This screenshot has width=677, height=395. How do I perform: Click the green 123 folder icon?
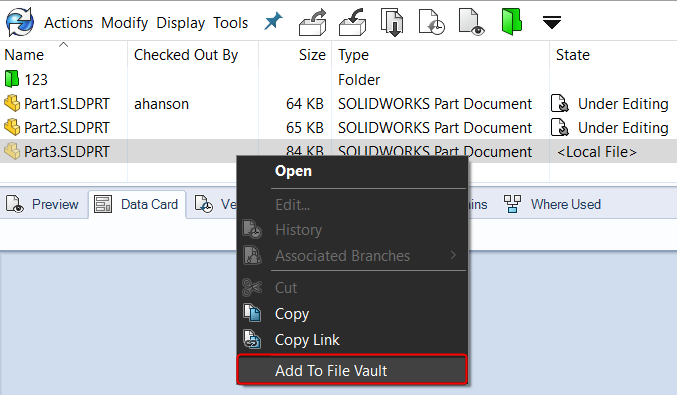[12, 79]
